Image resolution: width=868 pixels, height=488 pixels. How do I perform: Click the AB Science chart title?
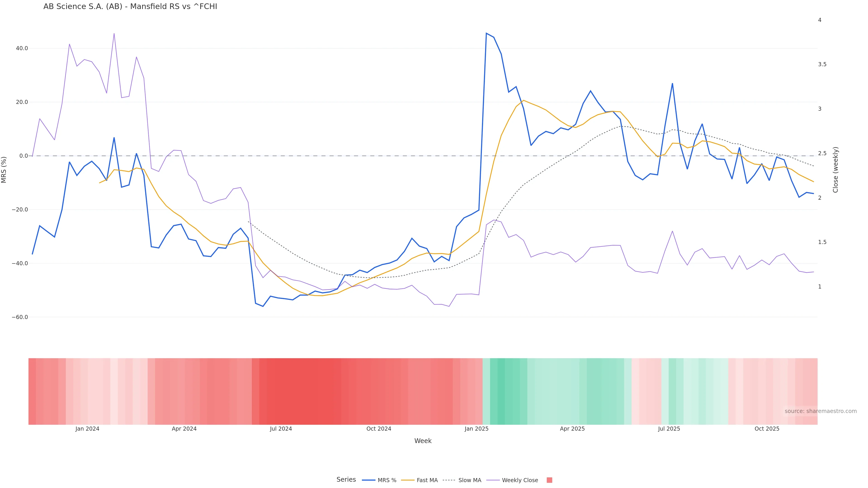[130, 7]
